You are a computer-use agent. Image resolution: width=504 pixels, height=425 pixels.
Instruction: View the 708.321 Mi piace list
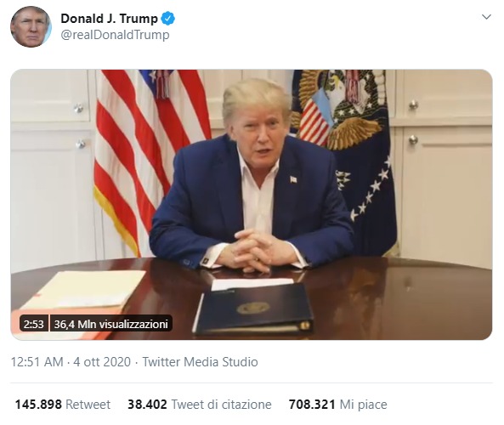[337, 404]
